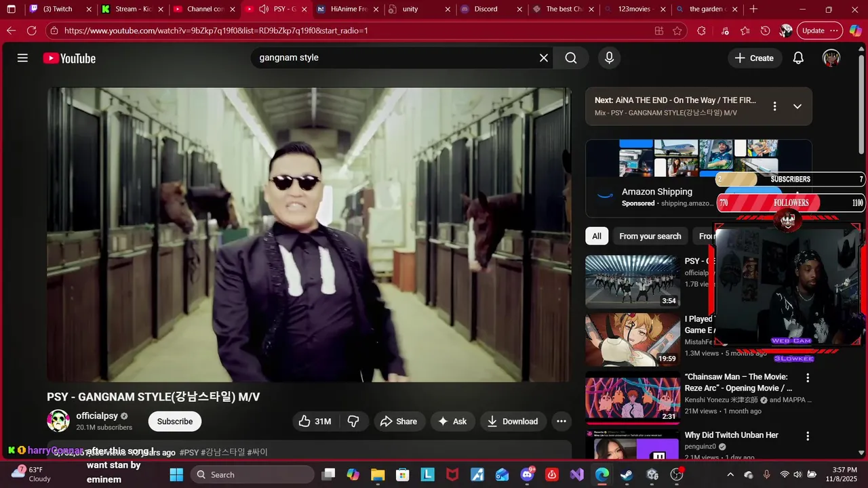Go back with the browser arrow
Viewport: 868px width, 488px height.
(11, 30)
